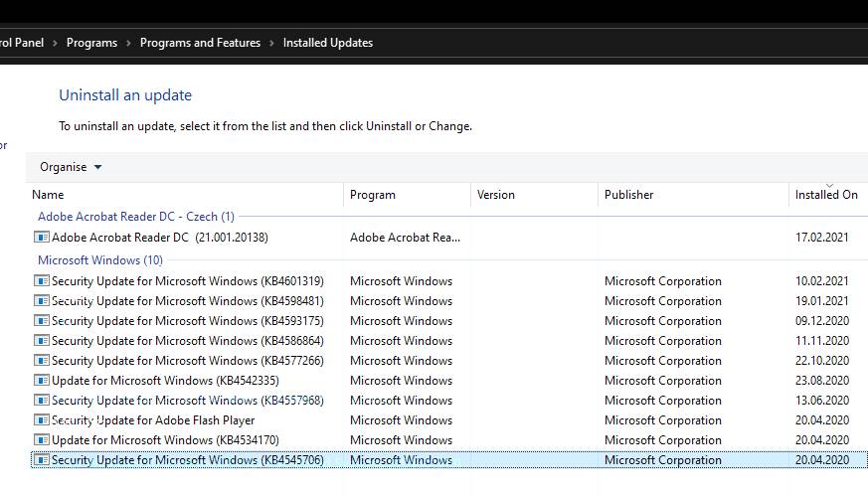The height and width of the screenshot is (497, 868).
Task: Click the icon for KB4557968 update
Action: 42,401
